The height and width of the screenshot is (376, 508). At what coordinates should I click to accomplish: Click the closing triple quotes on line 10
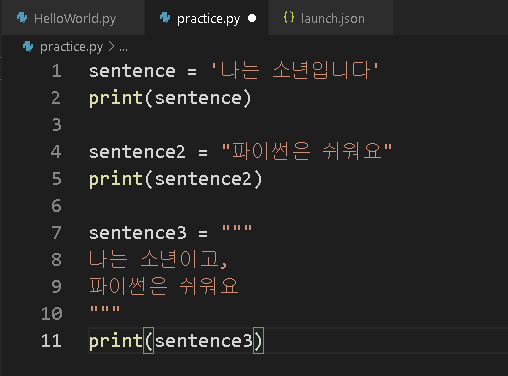[x=105, y=309]
